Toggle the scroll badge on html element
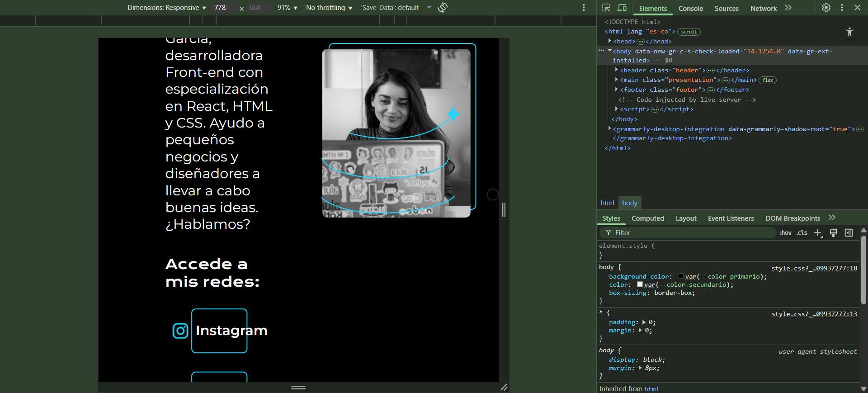Viewport: 868px width, 393px height. (x=689, y=32)
